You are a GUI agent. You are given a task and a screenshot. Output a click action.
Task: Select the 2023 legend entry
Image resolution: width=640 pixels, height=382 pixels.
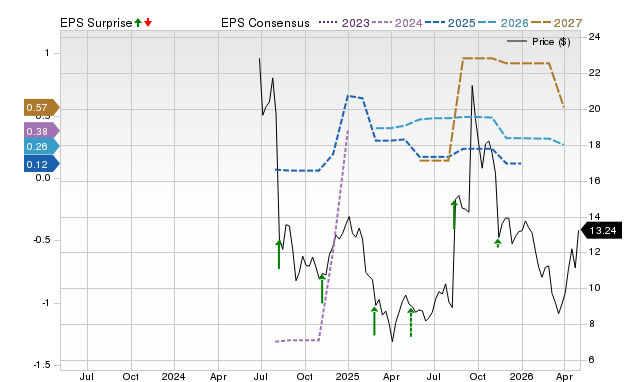click(344, 23)
